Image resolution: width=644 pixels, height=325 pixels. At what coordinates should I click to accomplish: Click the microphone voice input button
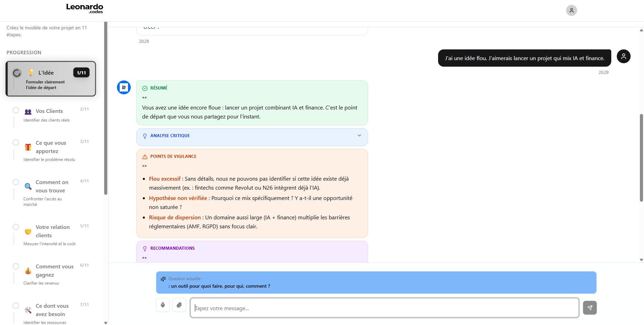[163, 305]
